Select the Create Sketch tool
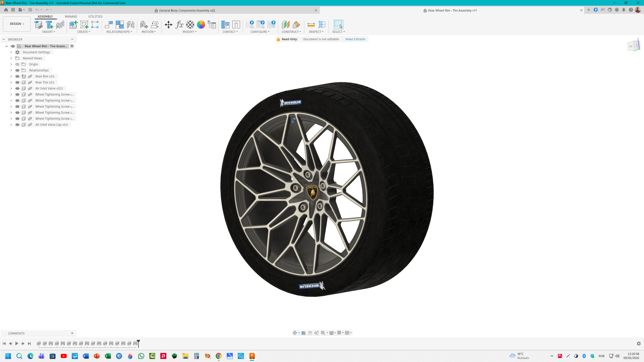This screenshot has width=644, height=362. 84,24
